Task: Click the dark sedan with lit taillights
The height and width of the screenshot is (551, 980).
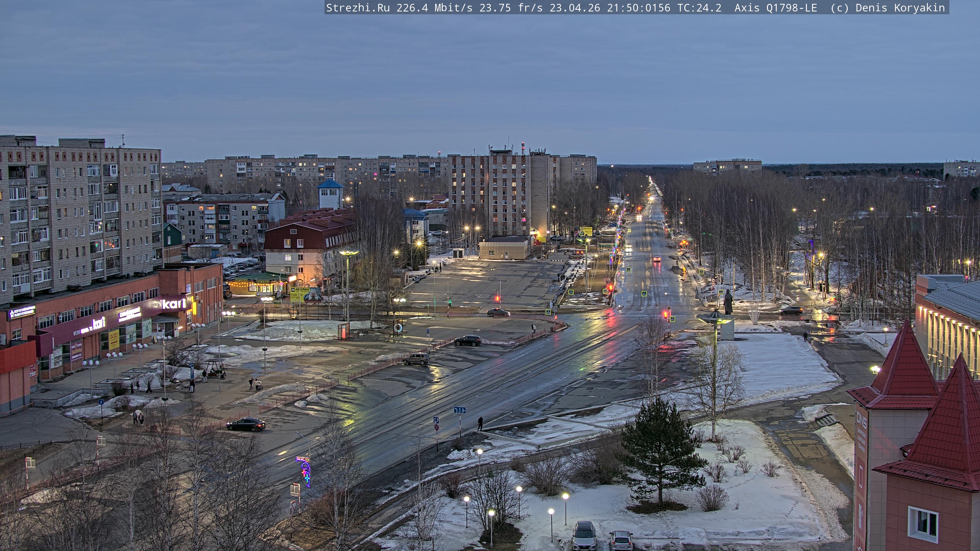Action: [246, 424]
